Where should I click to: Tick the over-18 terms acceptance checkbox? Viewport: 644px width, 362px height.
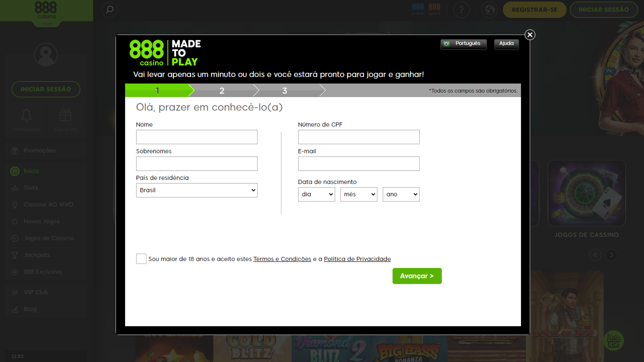click(141, 259)
